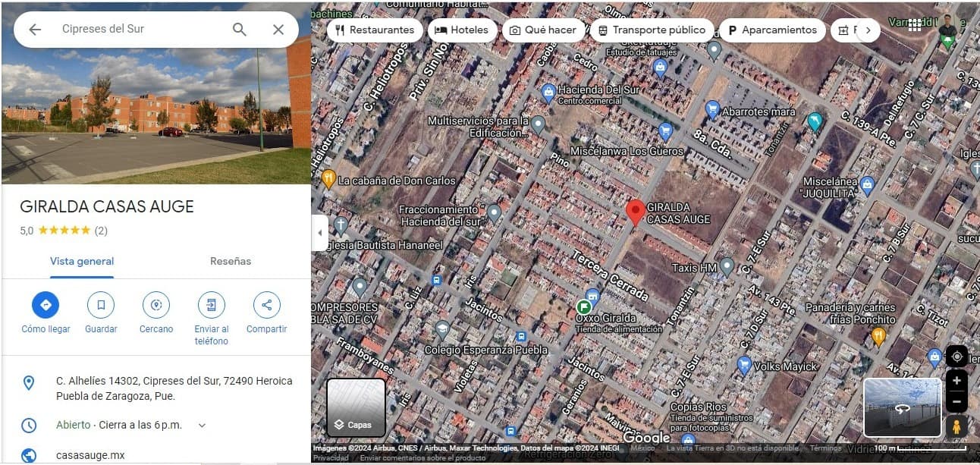Click the Taxis HM marker
Viewport: 980px width, 465px height.
727,266
